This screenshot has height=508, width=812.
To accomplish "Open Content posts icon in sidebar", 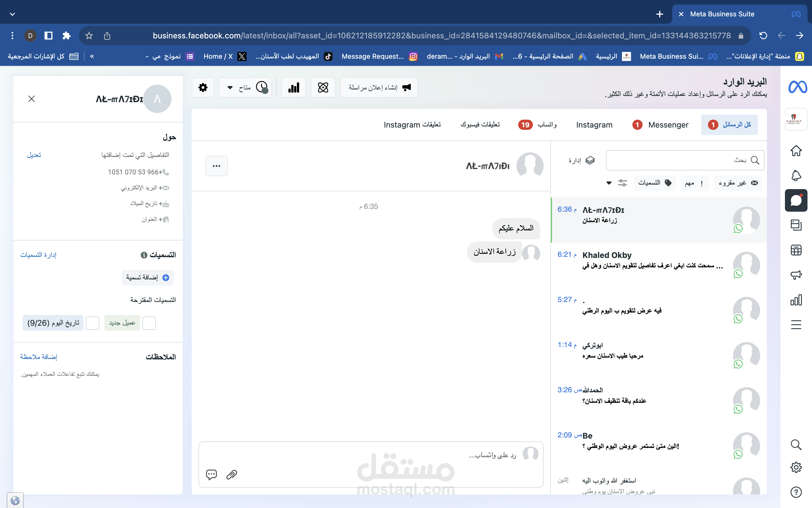I will (x=796, y=225).
